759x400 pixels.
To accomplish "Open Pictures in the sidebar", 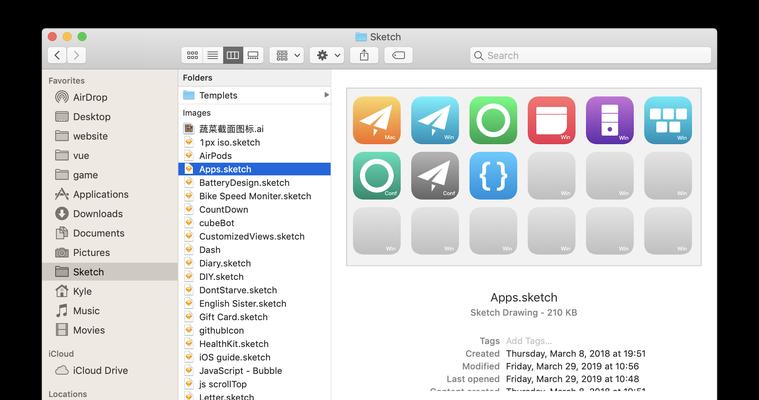I will tap(110, 252).
